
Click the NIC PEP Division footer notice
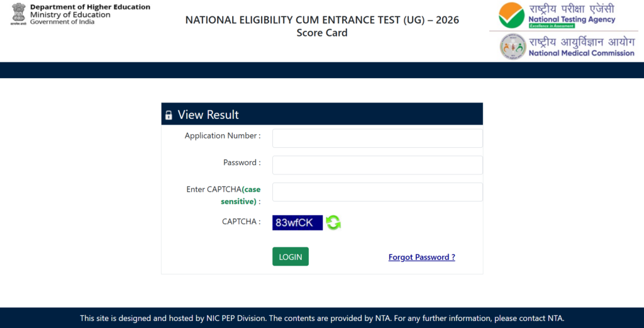[x=322, y=318]
